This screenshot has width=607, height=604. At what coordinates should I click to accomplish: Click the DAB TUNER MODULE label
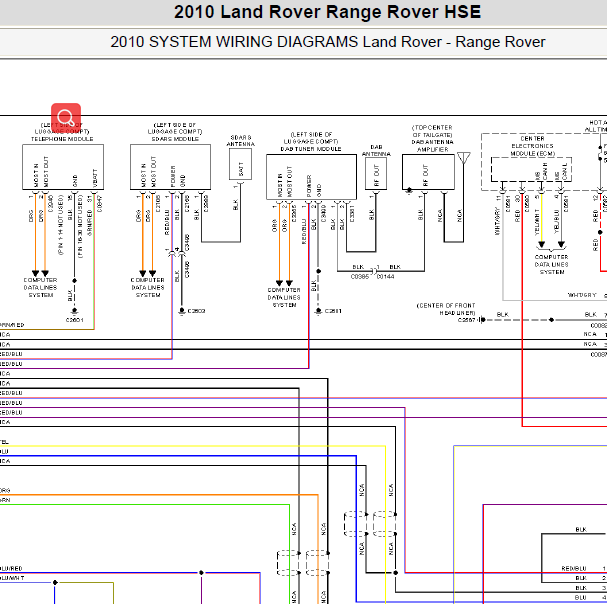[311, 149]
